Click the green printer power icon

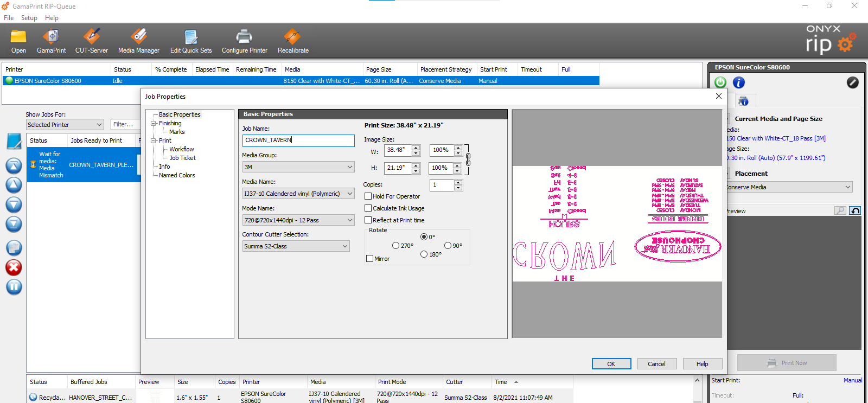tap(720, 82)
